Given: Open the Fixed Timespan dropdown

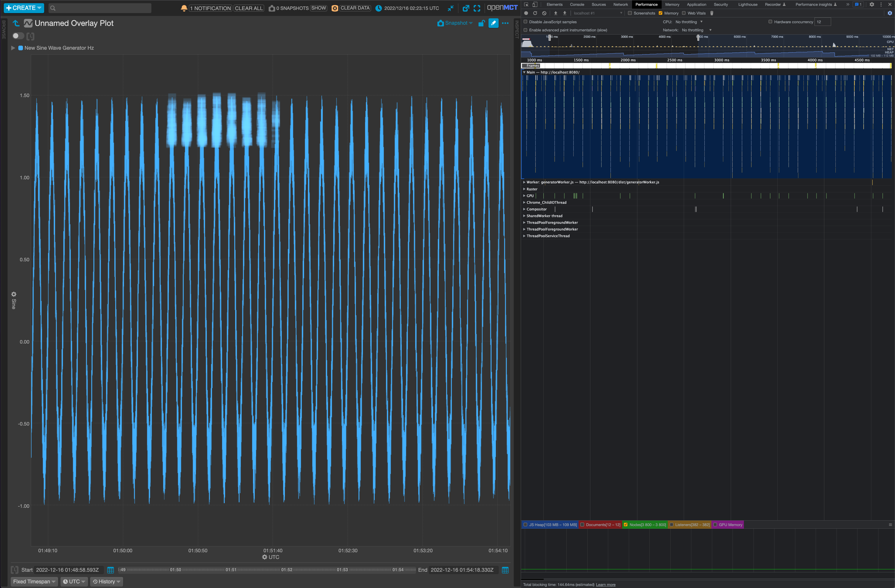Looking at the screenshot, I should pos(34,582).
